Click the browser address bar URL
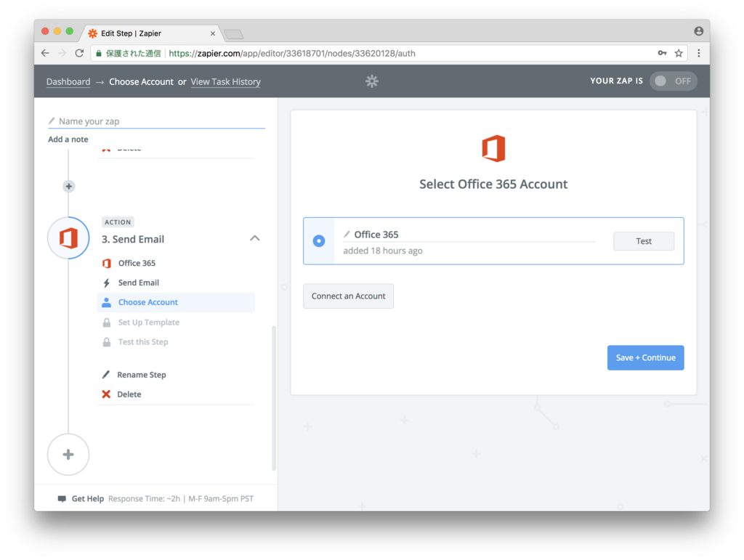This screenshot has width=744, height=560. tap(292, 53)
